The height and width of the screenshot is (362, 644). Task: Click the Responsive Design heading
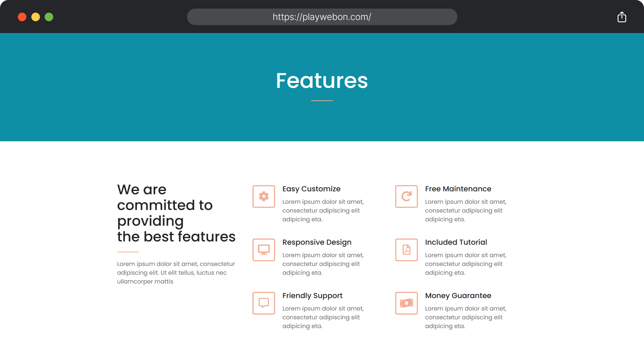point(317,242)
